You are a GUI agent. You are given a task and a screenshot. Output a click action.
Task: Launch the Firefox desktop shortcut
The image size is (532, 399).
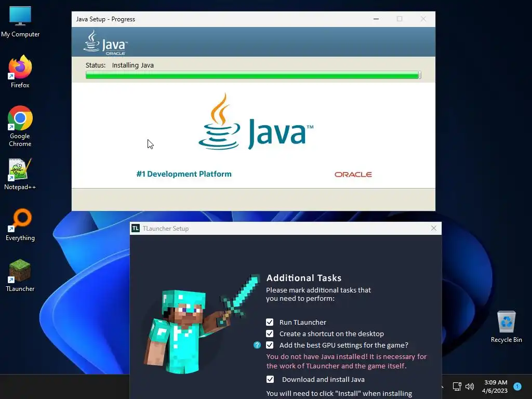[x=20, y=72]
